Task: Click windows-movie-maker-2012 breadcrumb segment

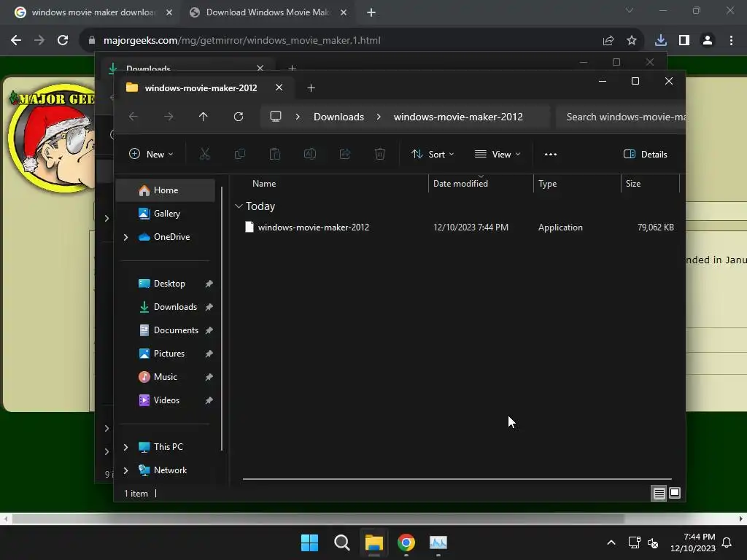Action: (x=458, y=117)
